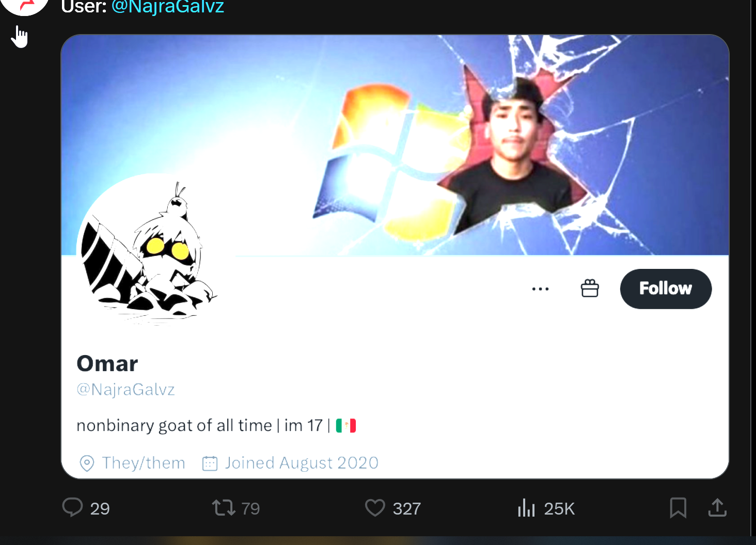Screen dimensions: 756x545
Task: Retweet the post with the repost icon
Action: click(x=224, y=508)
